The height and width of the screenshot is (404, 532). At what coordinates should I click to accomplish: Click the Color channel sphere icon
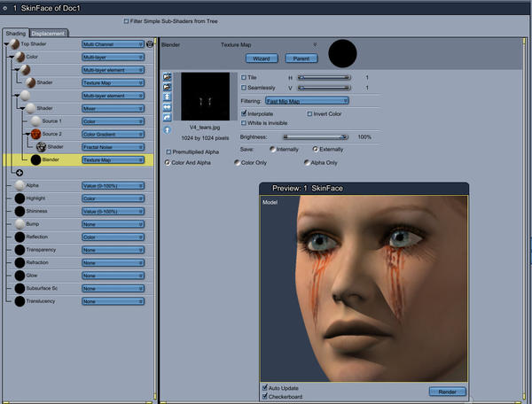coord(20,57)
